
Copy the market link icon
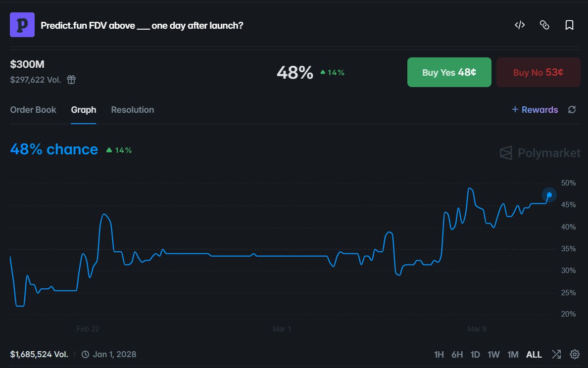[x=544, y=25]
